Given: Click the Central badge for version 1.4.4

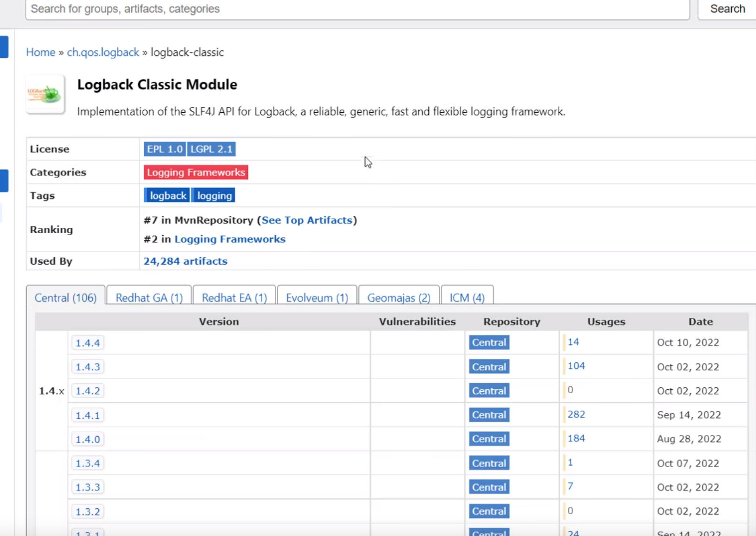Looking at the screenshot, I should point(489,343).
